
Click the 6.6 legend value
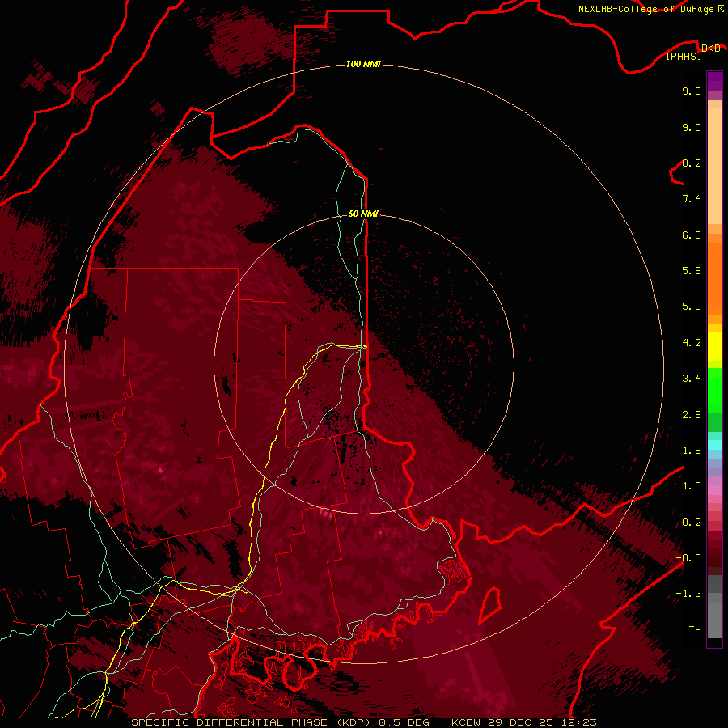coord(692,235)
